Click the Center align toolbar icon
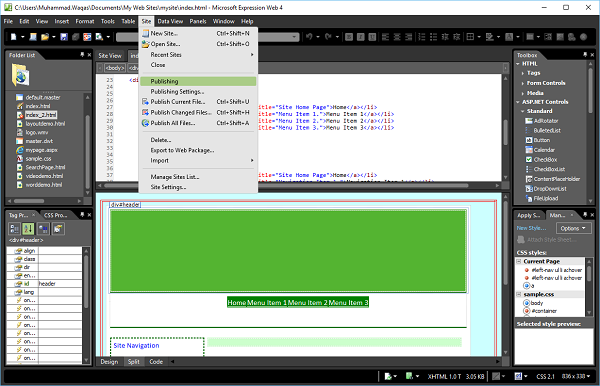600x386 pixels. pyautogui.click(x=397, y=37)
